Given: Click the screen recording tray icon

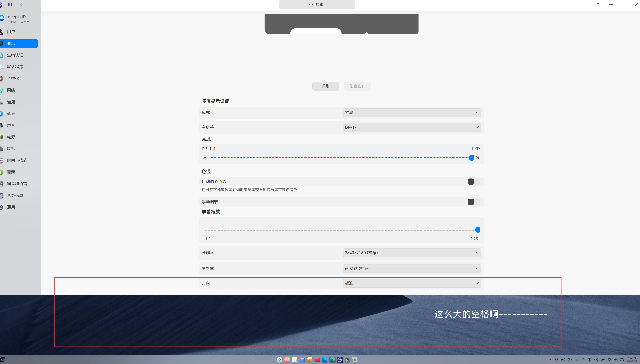Looking at the screenshot, I should point(603,360).
